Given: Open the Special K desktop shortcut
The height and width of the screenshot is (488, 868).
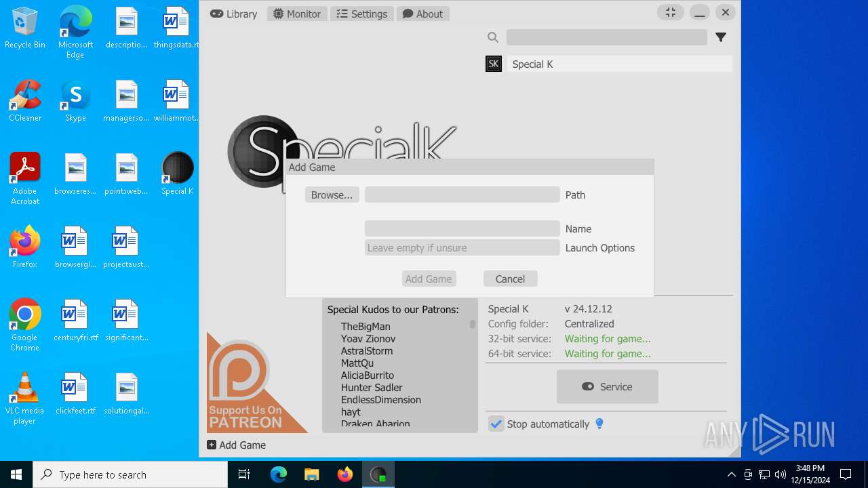Looking at the screenshot, I should [178, 174].
